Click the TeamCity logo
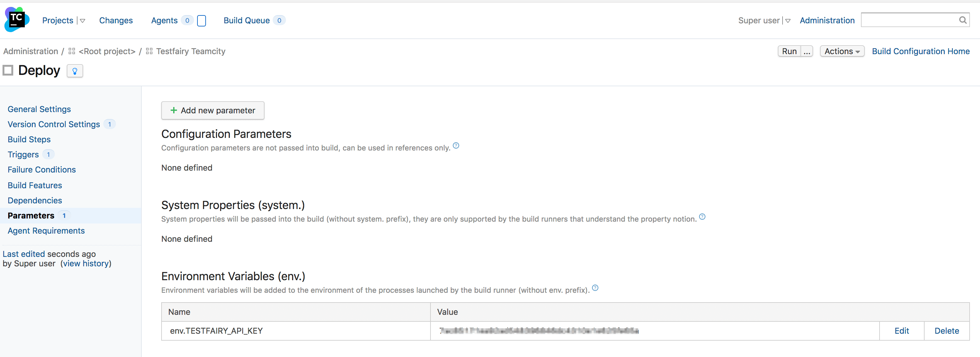The image size is (980, 357). click(x=16, y=20)
